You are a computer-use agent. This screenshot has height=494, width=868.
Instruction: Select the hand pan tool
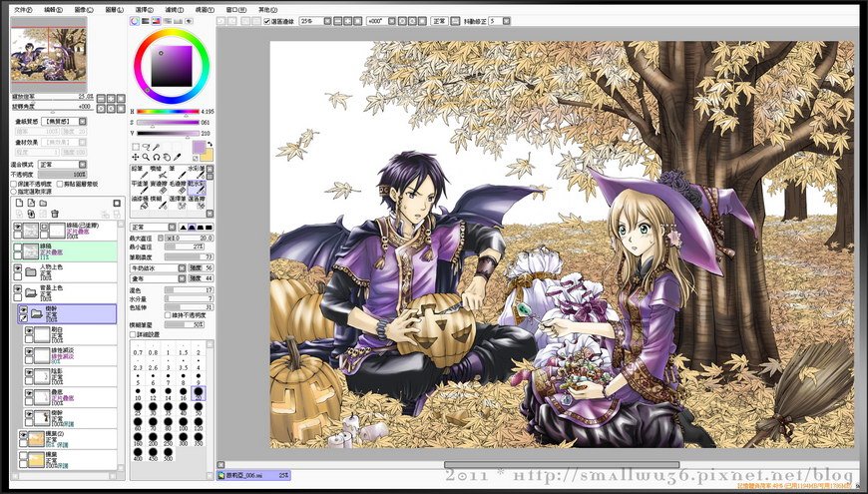167,158
